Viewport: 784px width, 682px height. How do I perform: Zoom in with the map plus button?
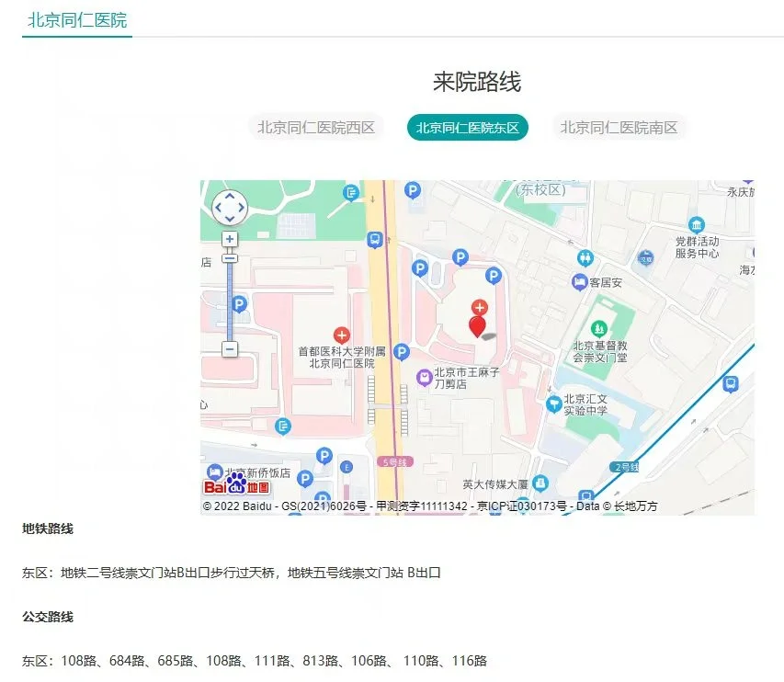[230, 239]
